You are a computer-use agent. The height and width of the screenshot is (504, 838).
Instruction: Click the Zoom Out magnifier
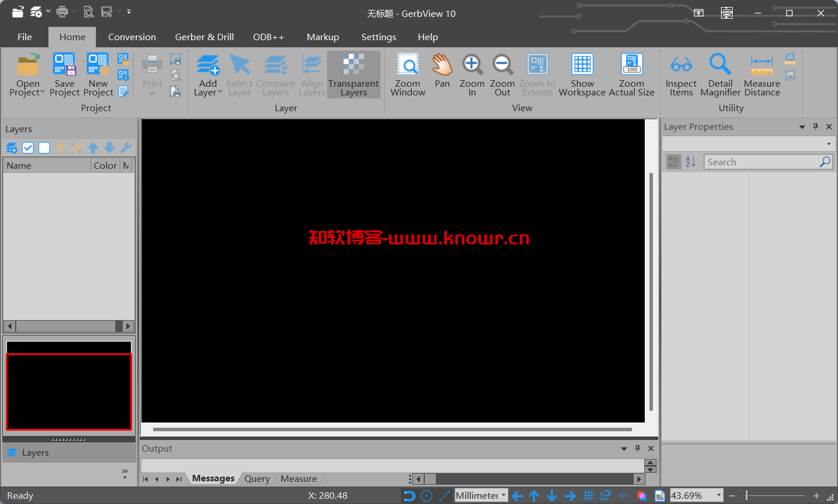502,74
